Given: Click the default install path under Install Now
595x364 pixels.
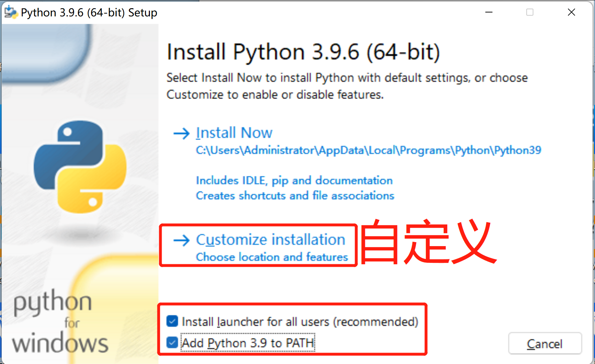Looking at the screenshot, I should point(368,150).
